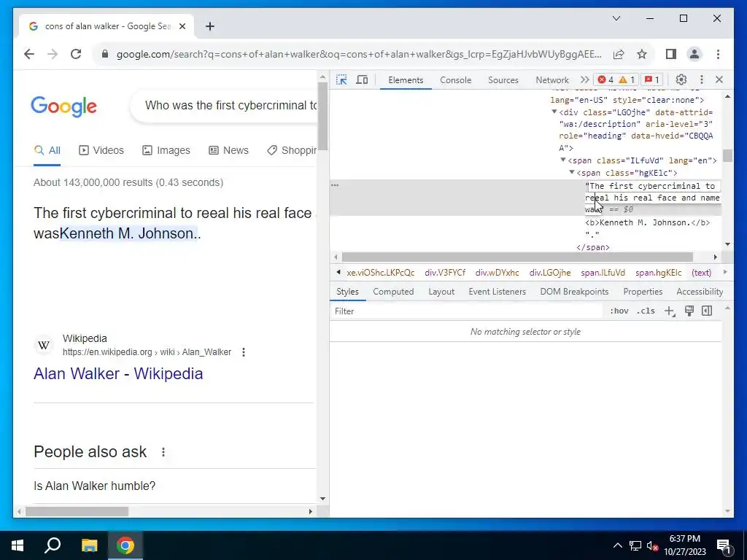Screen dimensions: 747x560
Task: Open the tab search dropdown
Action: click(616, 18)
